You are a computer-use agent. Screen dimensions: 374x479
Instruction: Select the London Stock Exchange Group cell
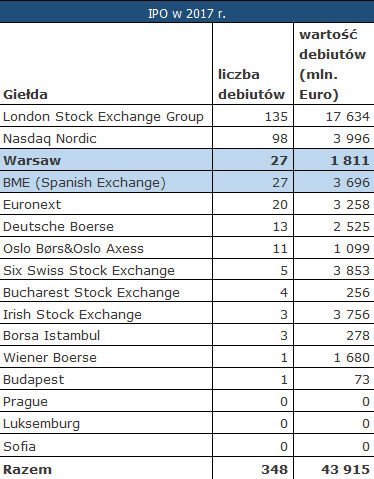coord(103,117)
